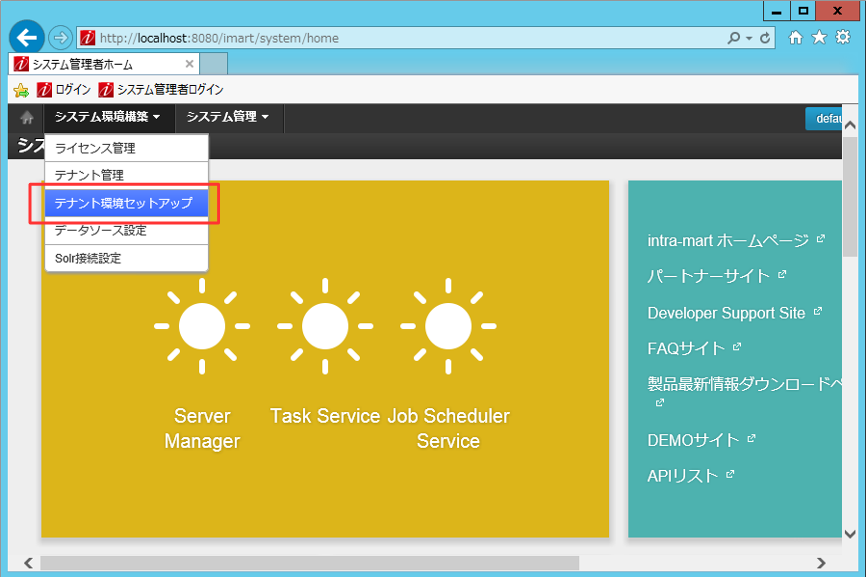The height and width of the screenshot is (577, 866).
Task: Open the FAQサイト link
Action: (685, 348)
